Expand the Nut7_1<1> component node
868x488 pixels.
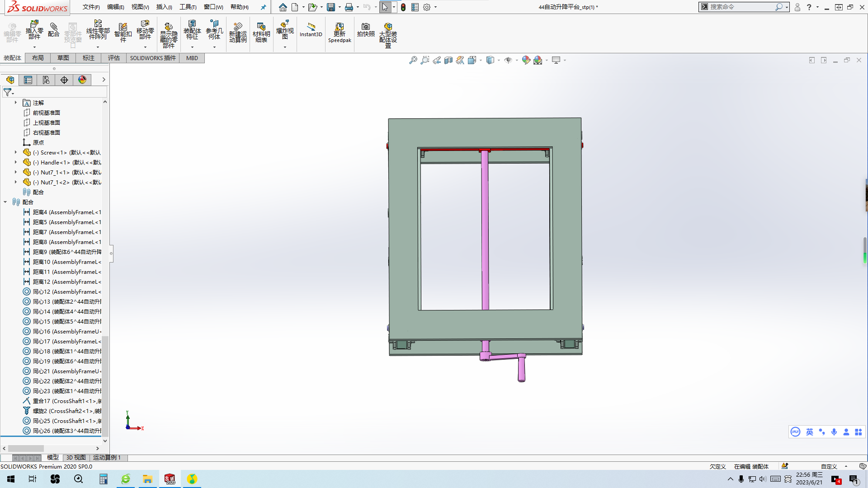pyautogui.click(x=16, y=172)
